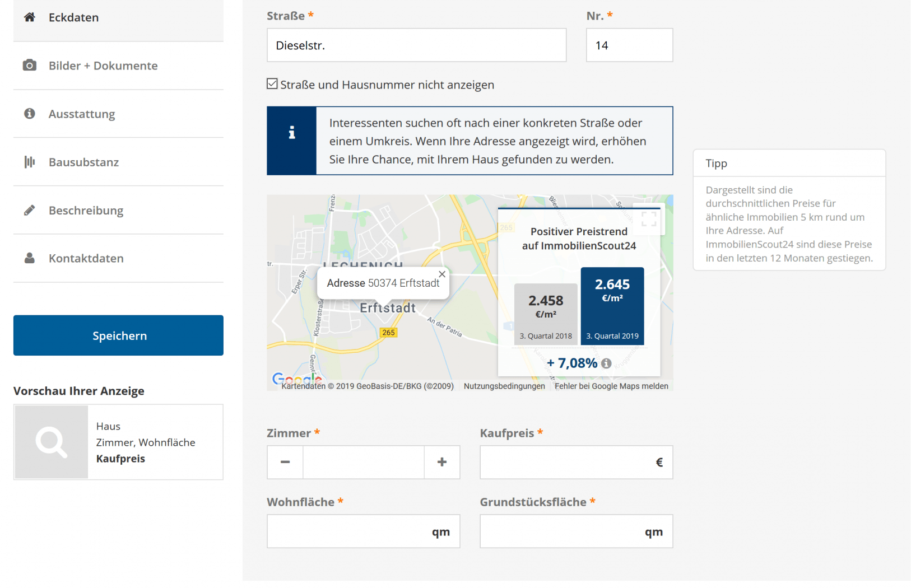This screenshot has width=911, height=588.
Task: Click the Positiver Preistrend heading
Action: 579,239
